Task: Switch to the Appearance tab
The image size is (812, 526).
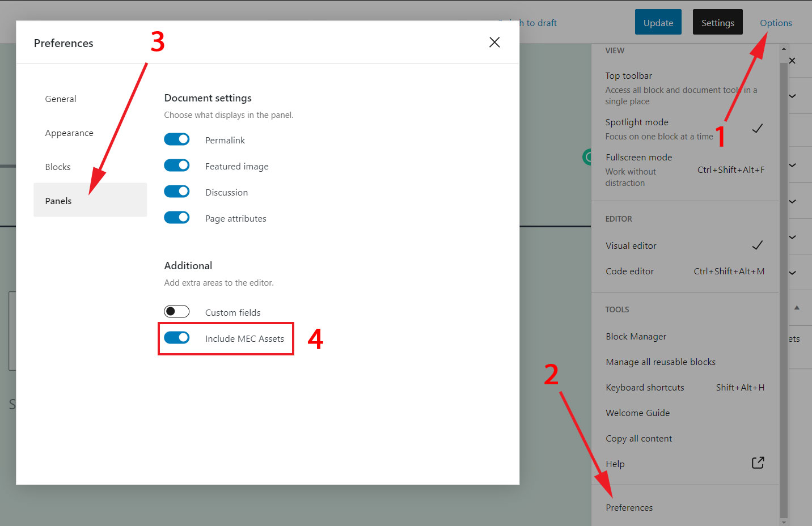Action: pyautogui.click(x=69, y=133)
